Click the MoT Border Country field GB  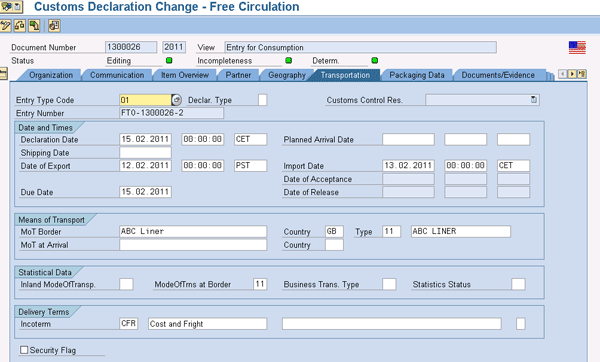click(334, 232)
